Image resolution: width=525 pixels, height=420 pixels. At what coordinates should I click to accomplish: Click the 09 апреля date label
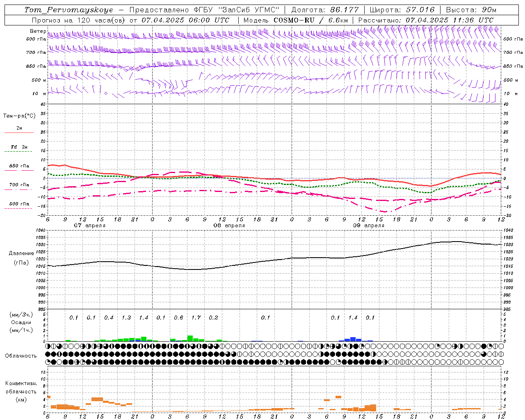[369, 226]
